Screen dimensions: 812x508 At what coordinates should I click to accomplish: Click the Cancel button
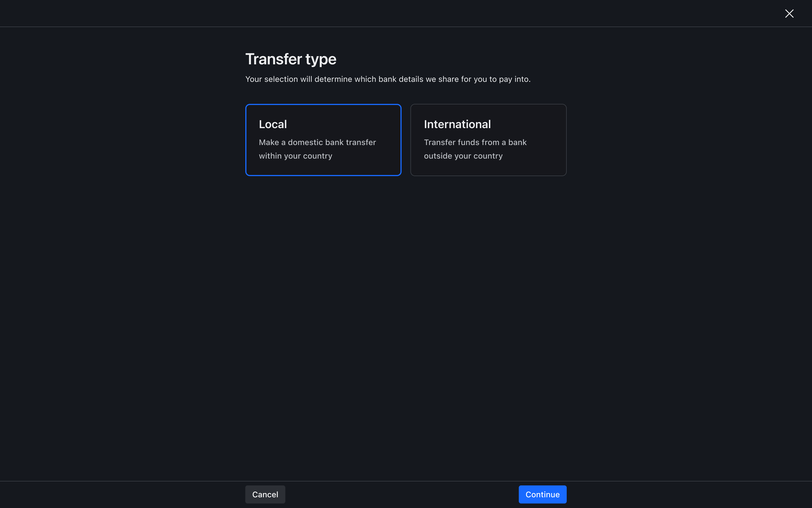click(265, 494)
